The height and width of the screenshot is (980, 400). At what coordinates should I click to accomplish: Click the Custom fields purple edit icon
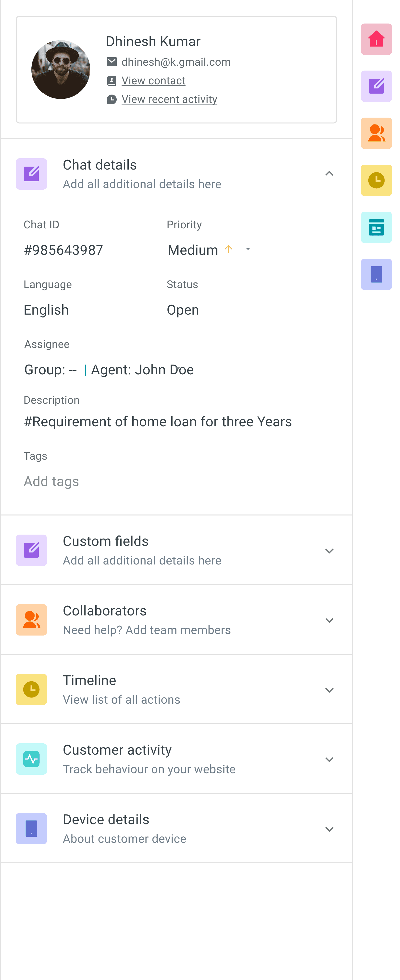click(31, 550)
